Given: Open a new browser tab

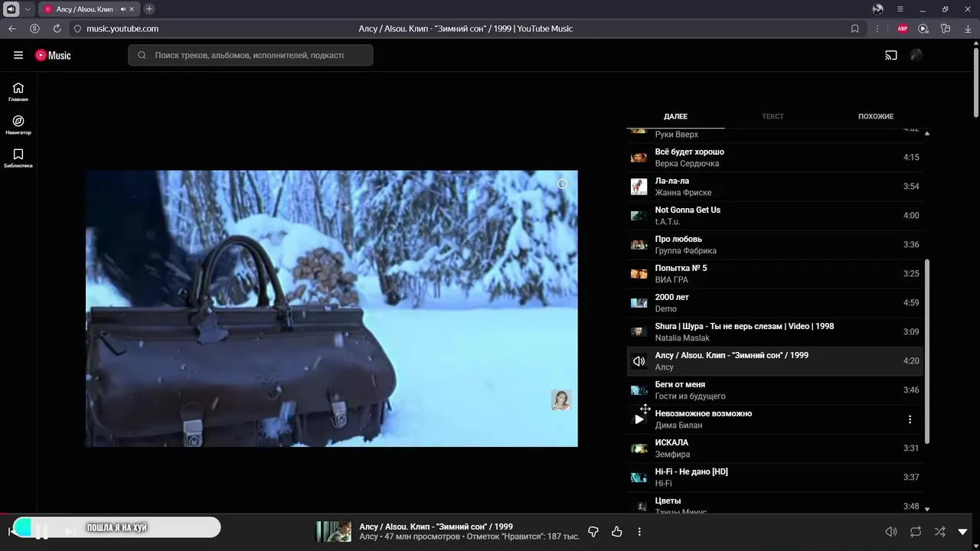Looking at the screenshot, I should click(x=149, y=9).
